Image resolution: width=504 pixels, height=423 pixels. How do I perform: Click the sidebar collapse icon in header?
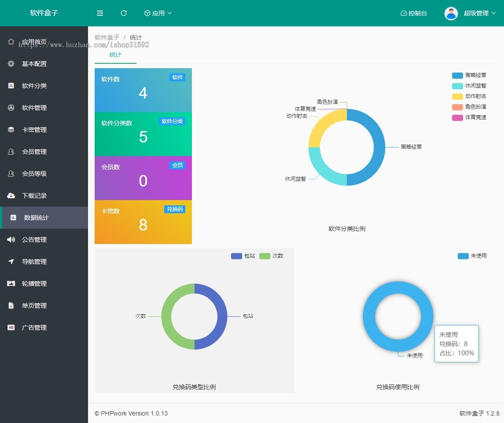[100, 13]
